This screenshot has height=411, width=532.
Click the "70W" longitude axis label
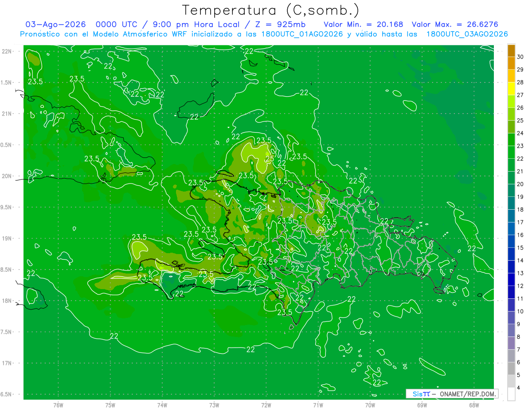(370, 405)
